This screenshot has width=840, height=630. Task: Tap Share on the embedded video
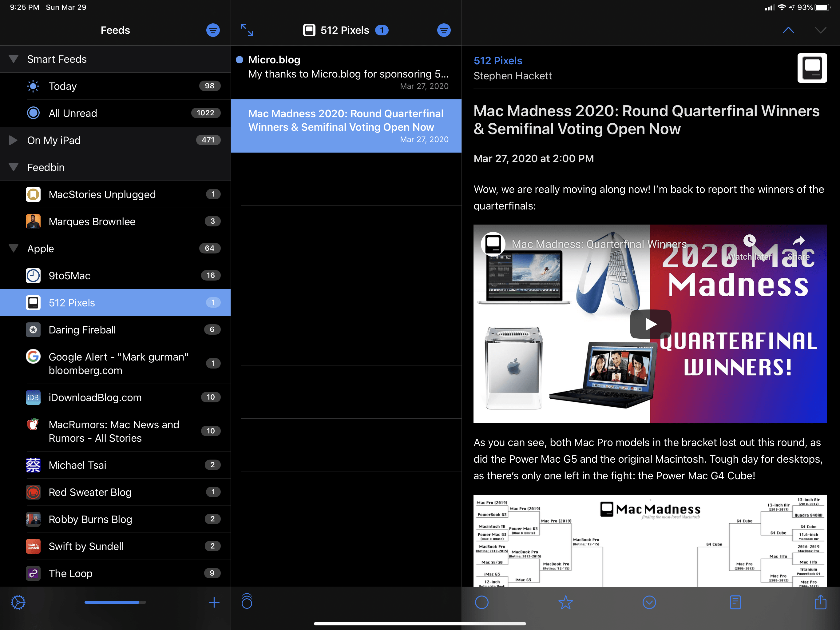tap(799, 248)
